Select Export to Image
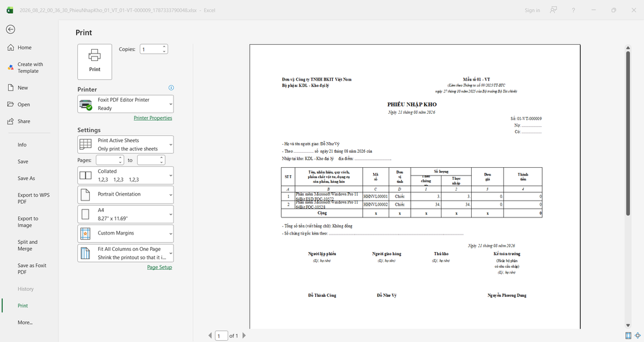The image size is (644, 342). click(x=28, y=222)
